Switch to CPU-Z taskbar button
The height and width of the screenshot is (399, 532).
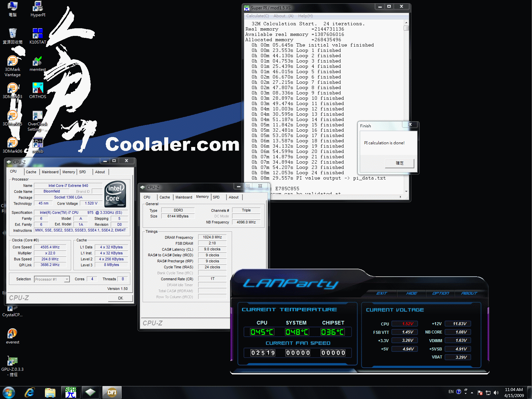[x=90, y=393]
